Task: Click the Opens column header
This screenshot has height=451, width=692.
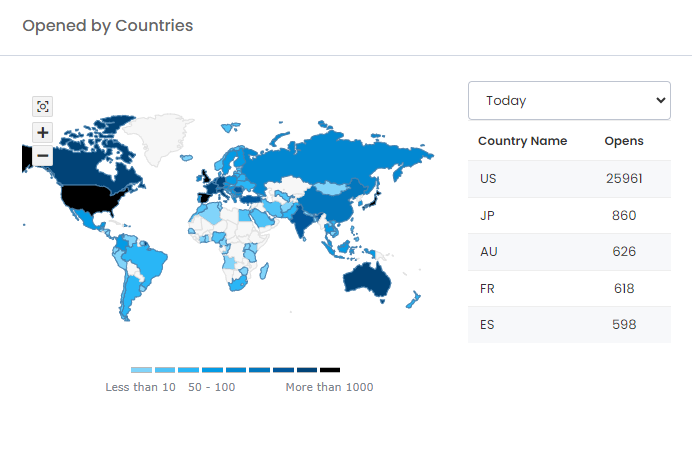Action: 623,141
